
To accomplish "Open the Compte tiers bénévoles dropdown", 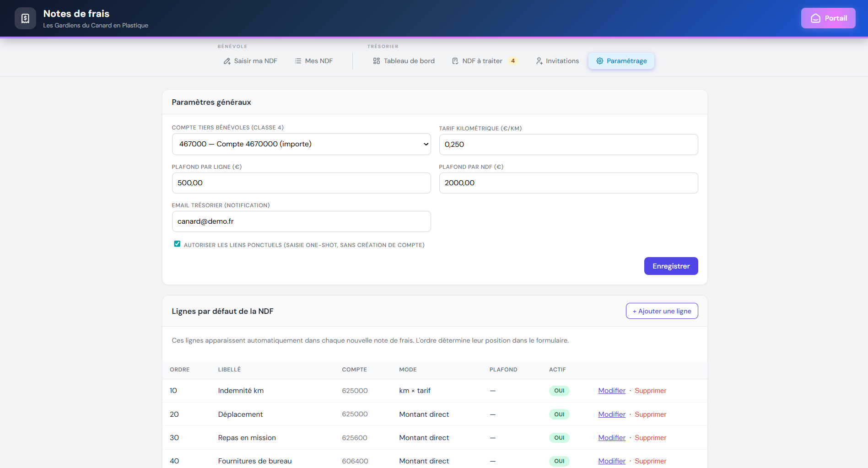I will 301,144.
